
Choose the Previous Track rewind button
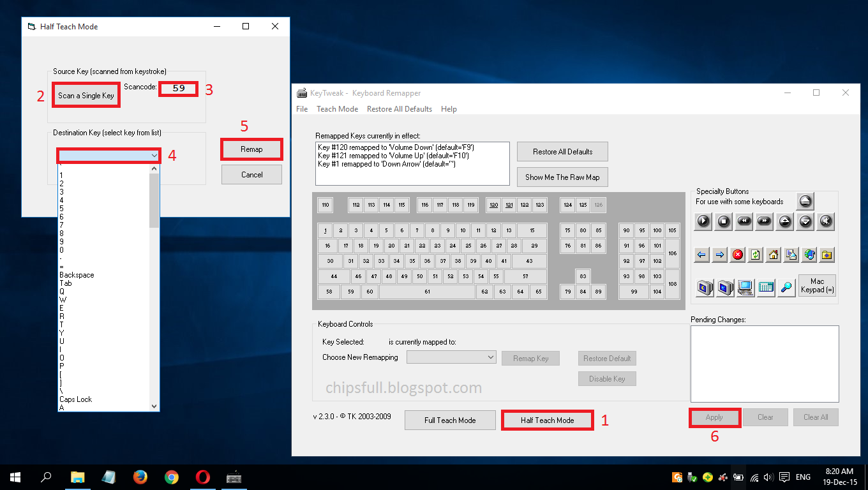coord(744,221)
